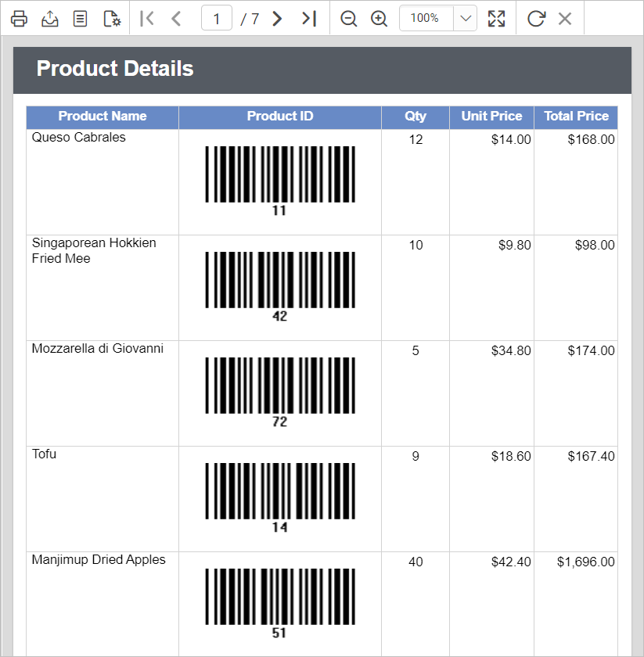Click the Queso Cabrales barcode image
Viewport: 644px width, 657px height.
(279, 174)
